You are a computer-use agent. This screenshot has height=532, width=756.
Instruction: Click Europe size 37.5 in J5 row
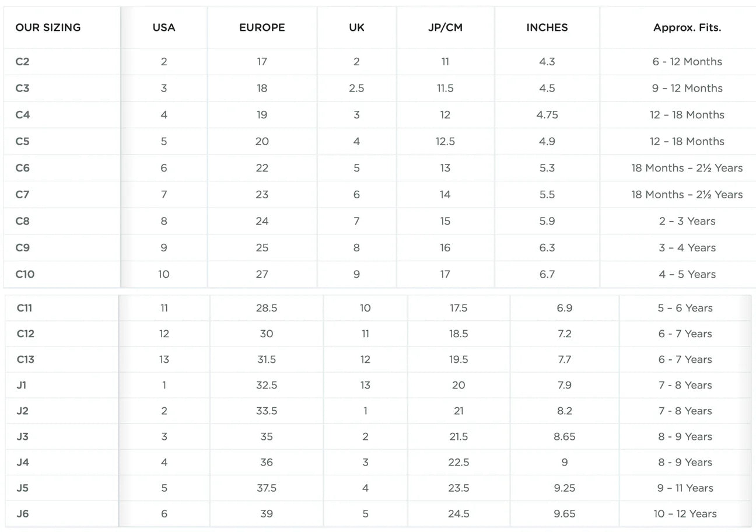(267, 488)
